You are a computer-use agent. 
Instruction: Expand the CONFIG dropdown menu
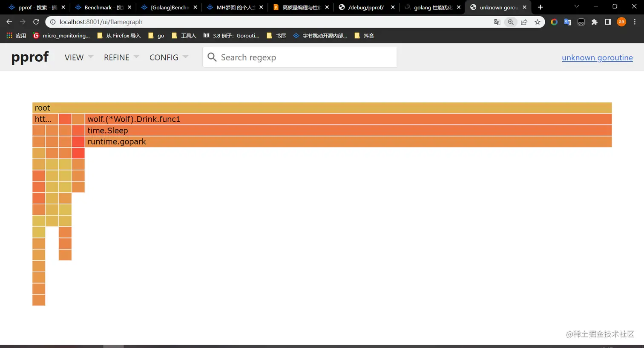point(169,57)
